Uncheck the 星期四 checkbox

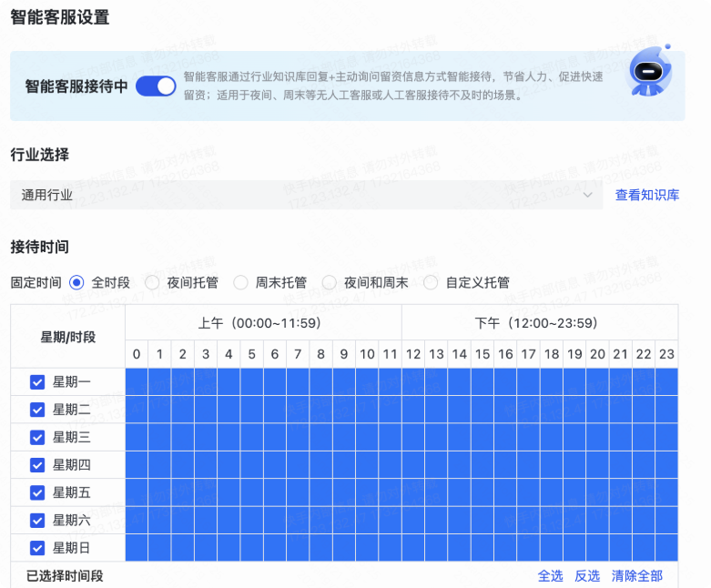37,465
